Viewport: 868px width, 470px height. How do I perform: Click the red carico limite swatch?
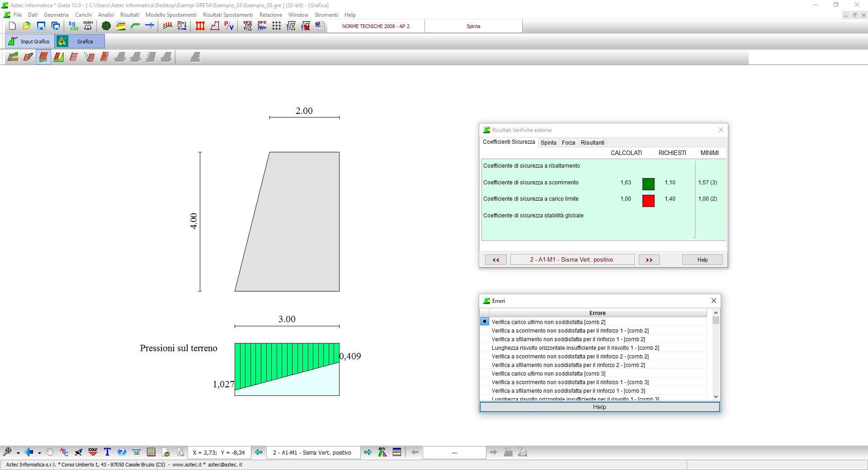coord(648,201)
